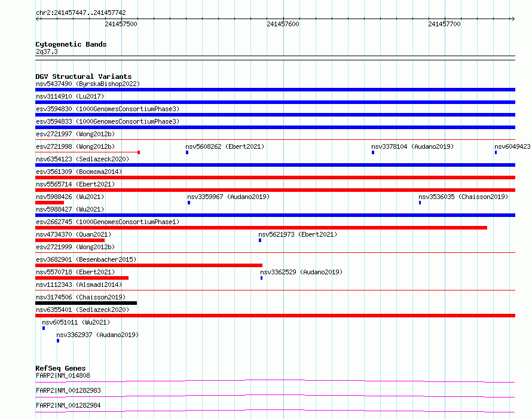The image size is (532, 419).
Task: Open FARP2|NM_014808 transcript label
Action: pos(63,375)
